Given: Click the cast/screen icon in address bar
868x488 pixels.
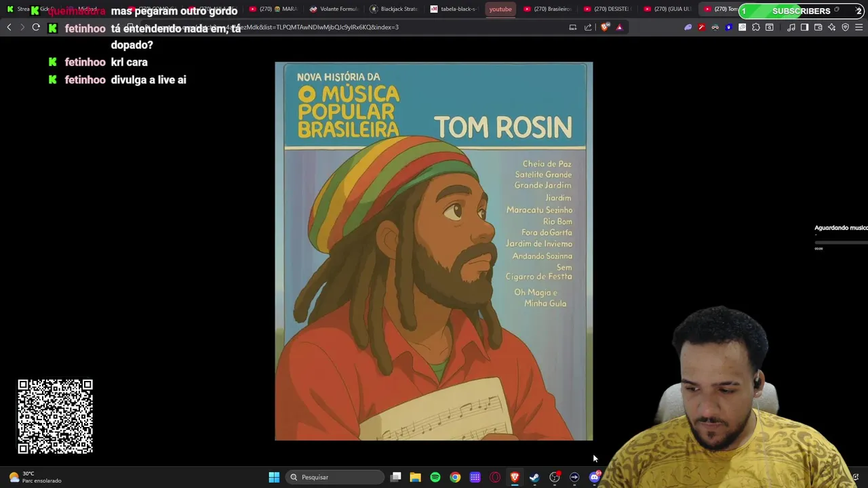Looking at the screenshot, I should (x=573, y=27).
